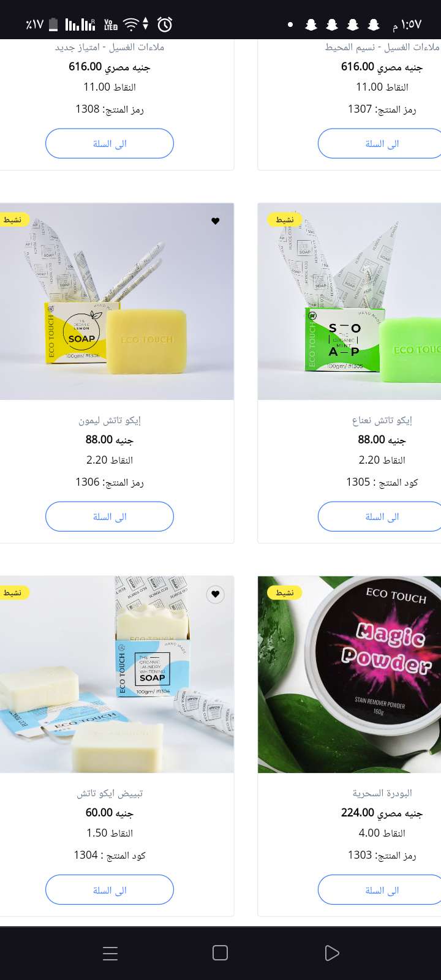Open the إيكو تاتش ليمون product title
Viewport: 441px width, 980px height.
coord(110,420)
